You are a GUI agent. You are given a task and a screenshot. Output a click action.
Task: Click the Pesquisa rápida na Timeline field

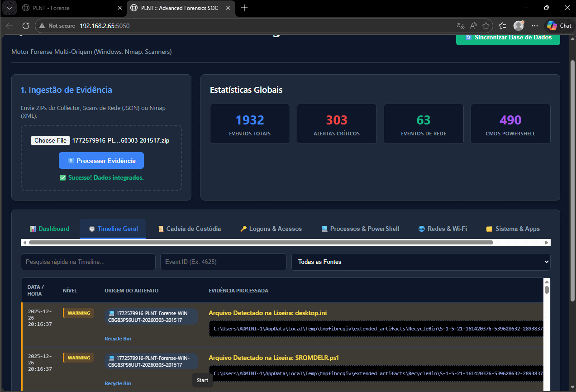[x=88, y=262]
